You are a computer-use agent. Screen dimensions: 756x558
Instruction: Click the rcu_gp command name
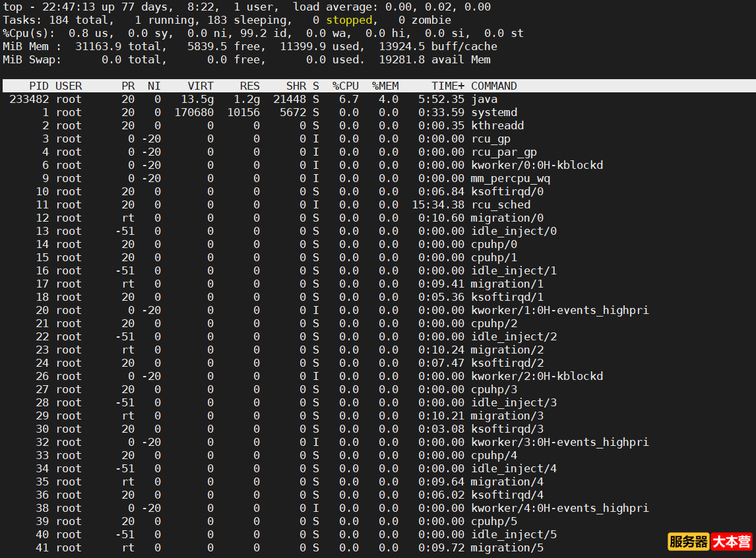[491, 139]
